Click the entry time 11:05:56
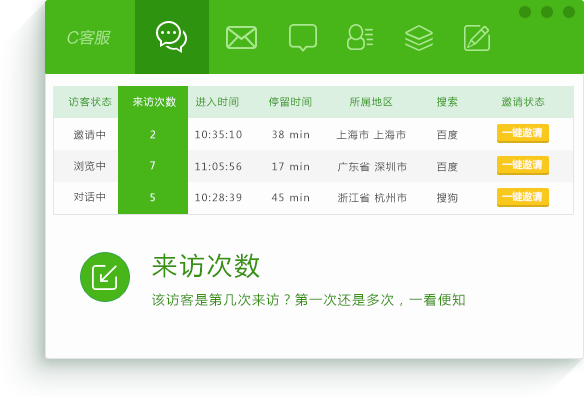Image resolution: width=584 pixels, height=396 pixels. point(218,166)
